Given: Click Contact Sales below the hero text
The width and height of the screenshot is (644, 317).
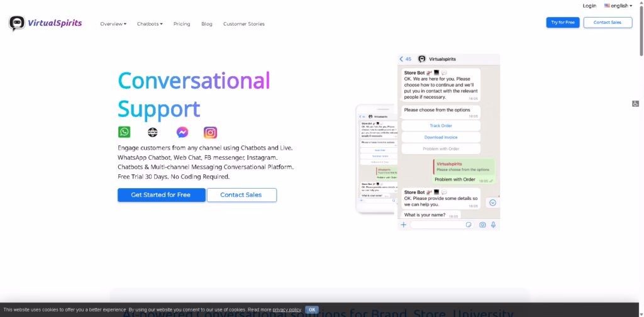Looking at the screenshot, I should coord(241,195).
